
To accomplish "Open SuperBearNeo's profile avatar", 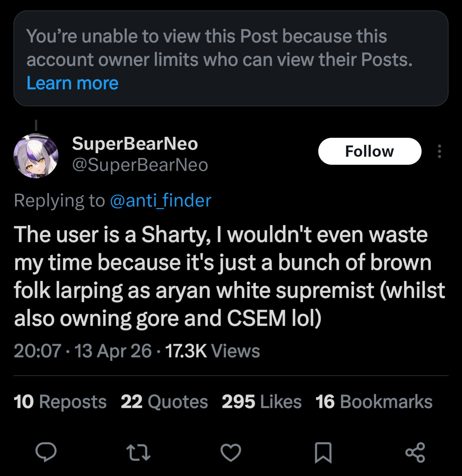I will click(x=36, y=156).
